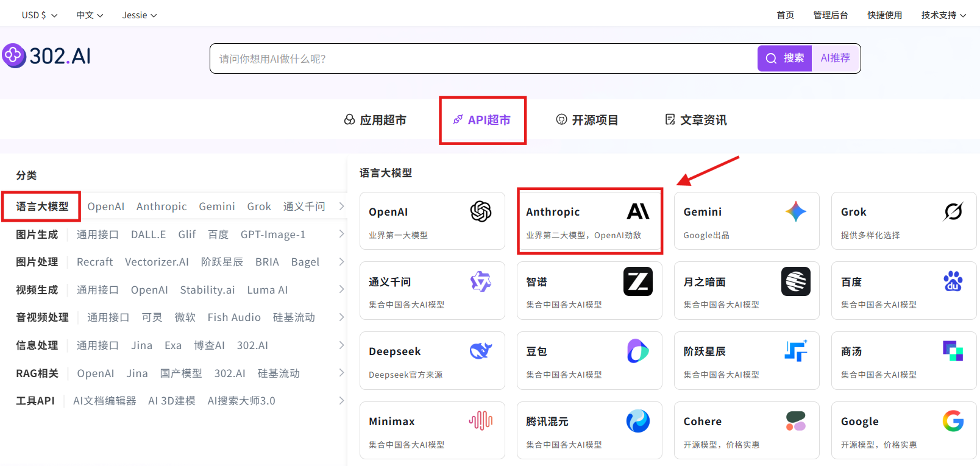This screenshot has width=980, height=466.
Task: Click the Anthropic logo on its card
Action: point(637,211)
